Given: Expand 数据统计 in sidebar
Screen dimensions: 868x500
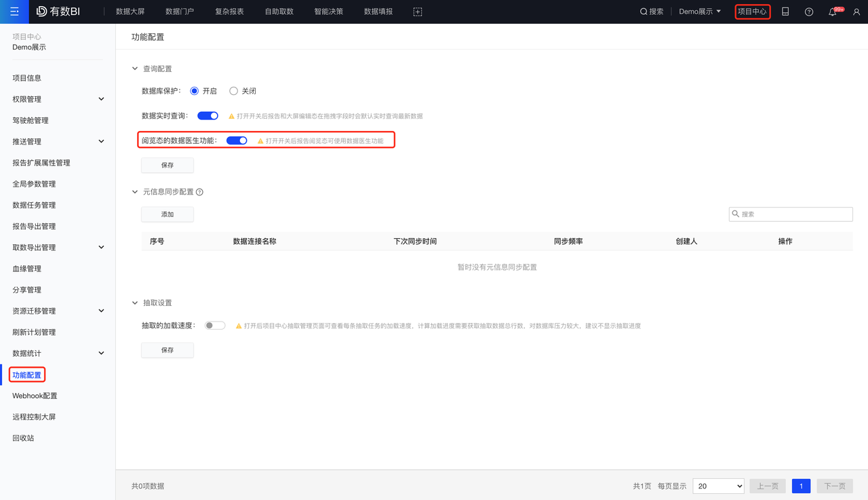Looking at the screenshot, I should click(101, 353).
